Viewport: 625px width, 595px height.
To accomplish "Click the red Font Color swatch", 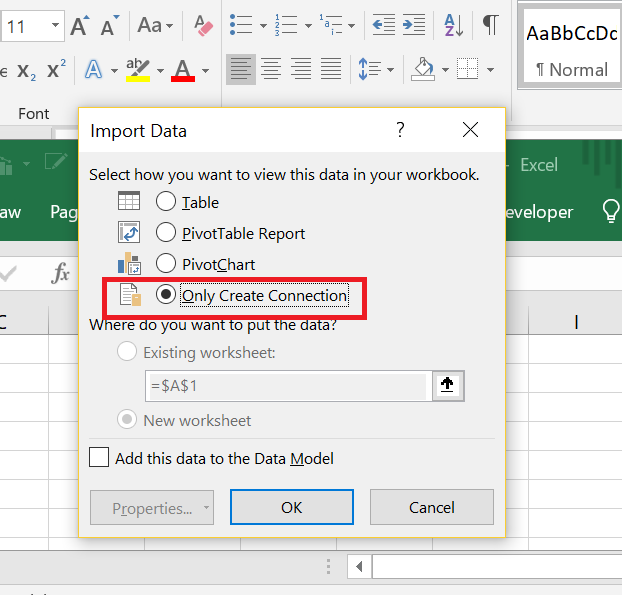I will coord(183,70).
